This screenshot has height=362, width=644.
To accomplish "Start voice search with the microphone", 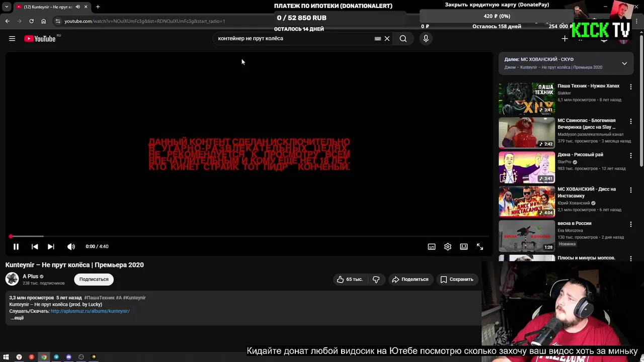I will pyautogui.click(x=426, y=39).
